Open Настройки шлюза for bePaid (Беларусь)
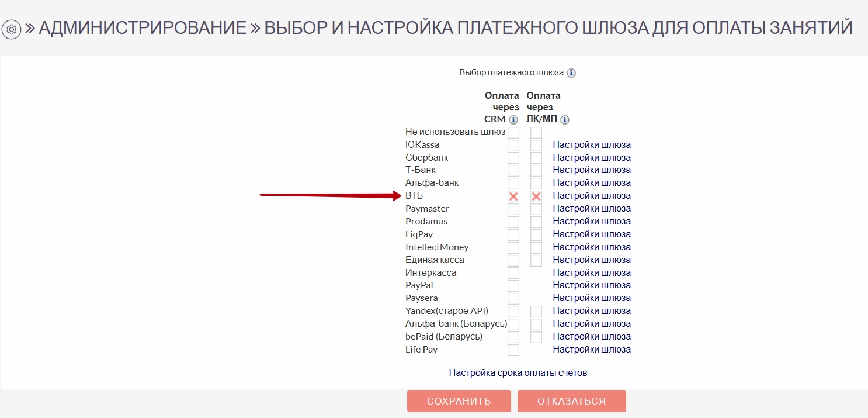This screenshot has width=868, height=418. click(x=592, y=337)
